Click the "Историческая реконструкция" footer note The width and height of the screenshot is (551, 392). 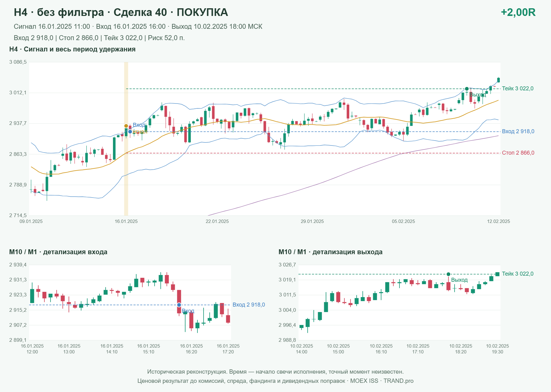[x=275, y=372]
